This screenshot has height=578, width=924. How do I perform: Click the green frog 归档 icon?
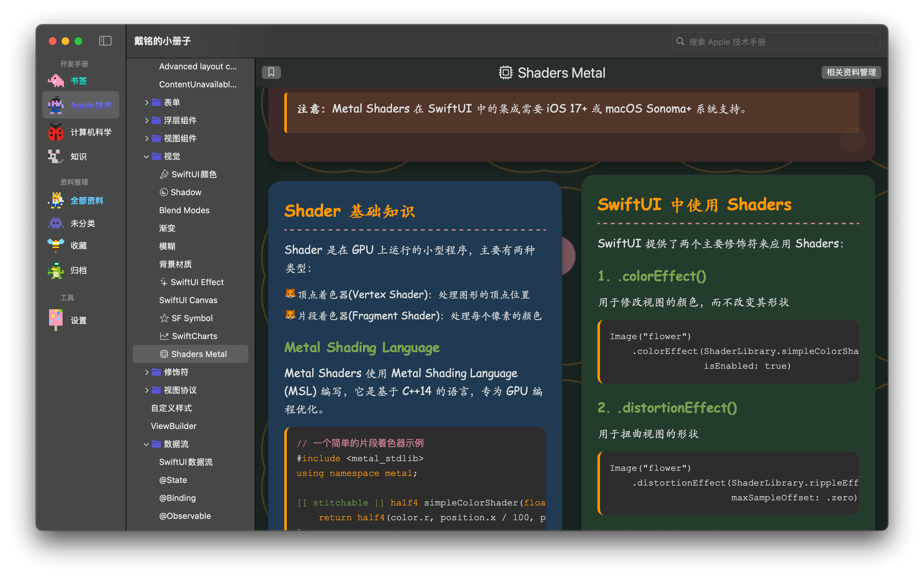click(x=56, y=270)
